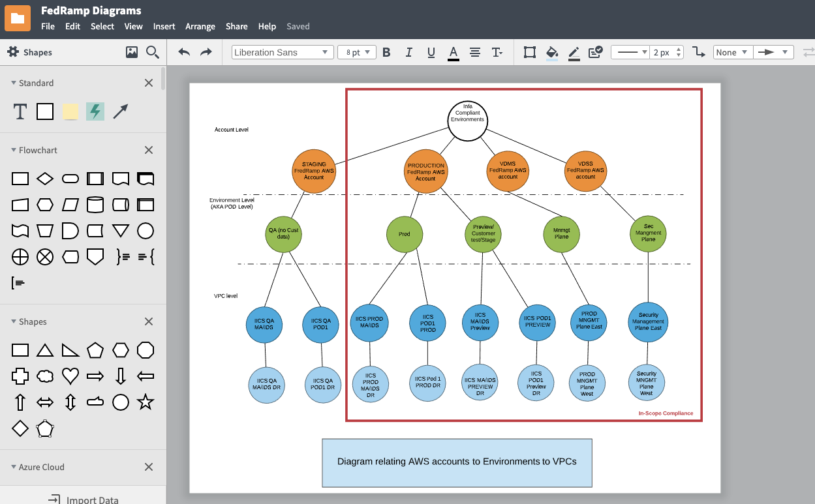Open the Liberation Sans font dropdown
The image size is (815, 504).
[x=283, y=52]
